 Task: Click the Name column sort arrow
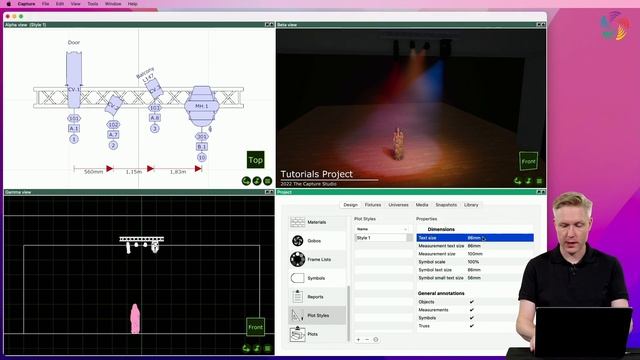(405, 229)
